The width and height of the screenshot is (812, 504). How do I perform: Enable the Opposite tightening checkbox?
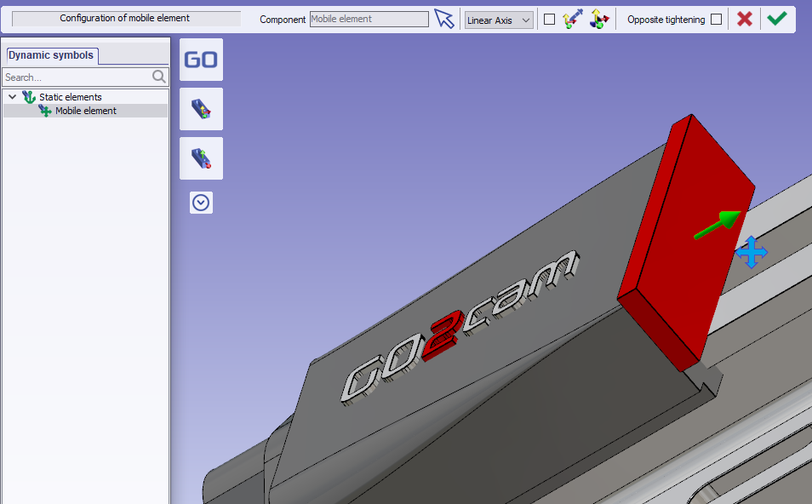click(716, 20)
